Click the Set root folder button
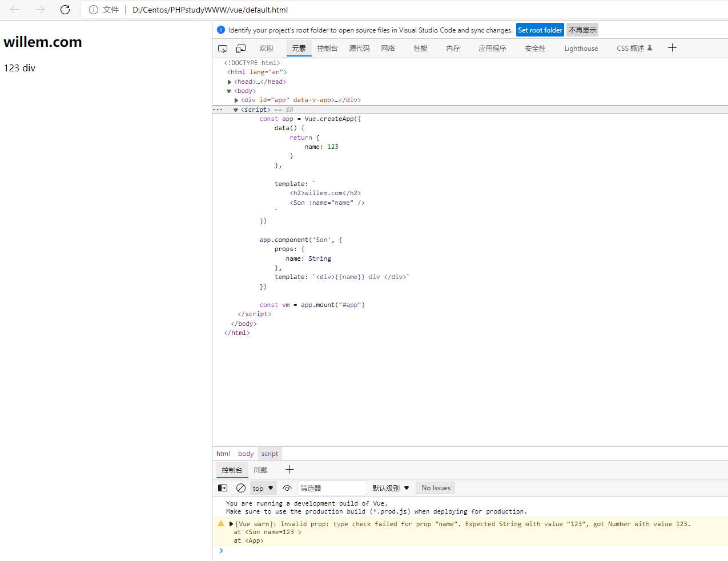 tap(540, 30)
